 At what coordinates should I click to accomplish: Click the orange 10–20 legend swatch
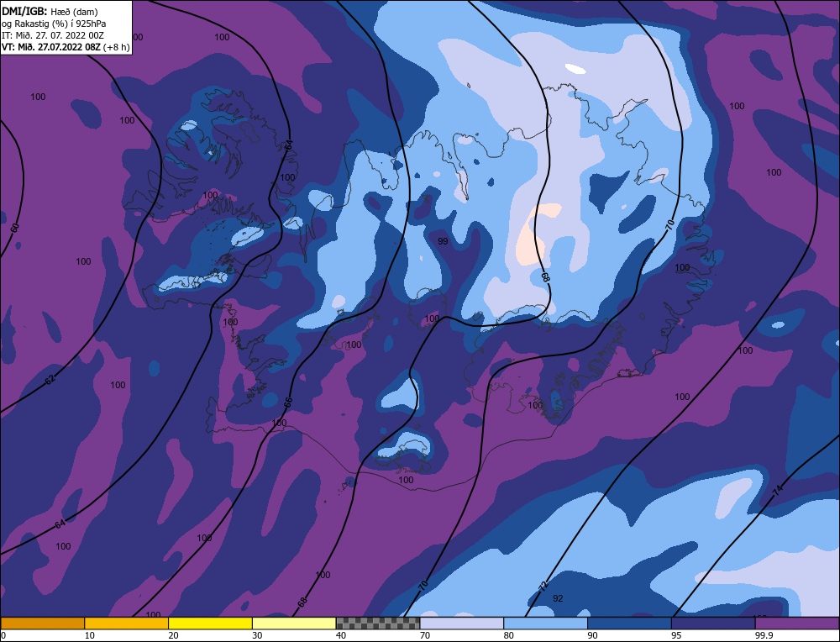127,623
